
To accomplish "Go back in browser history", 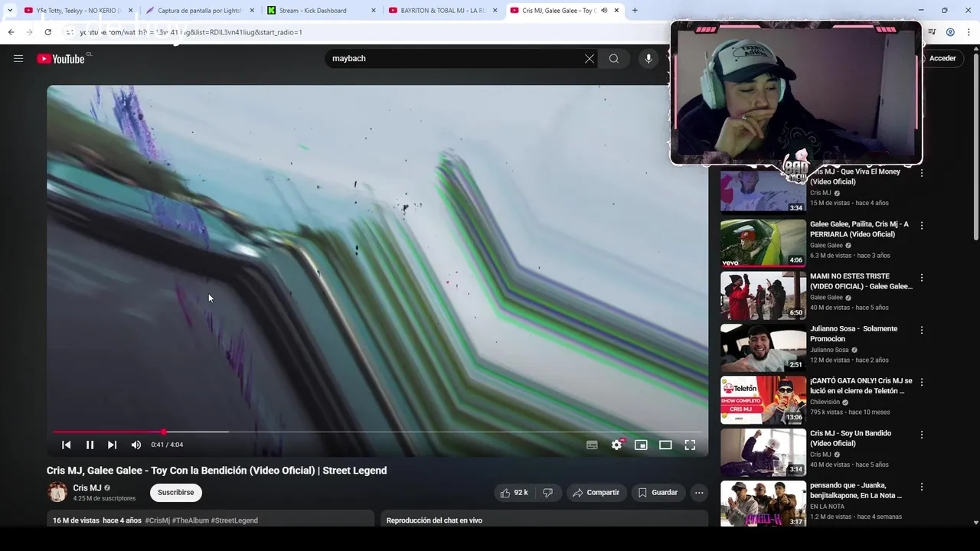I will [x=11, y=32].
